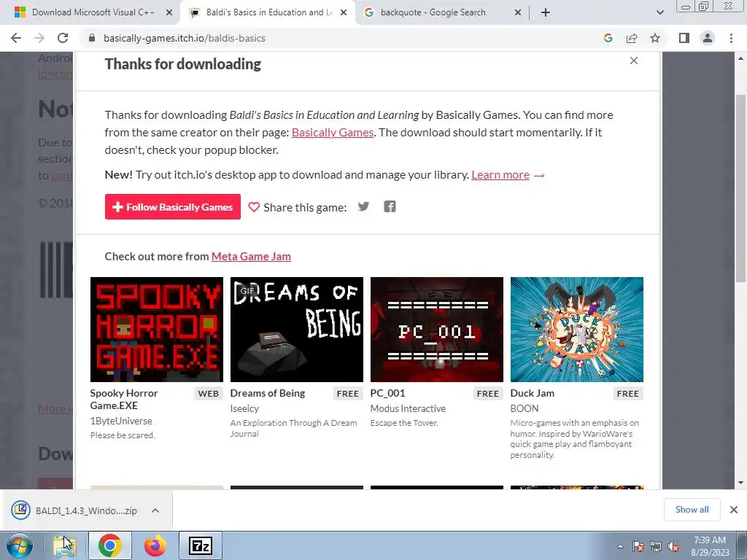Viewport: 747px width, 560px height.
Task: Open a new browser tab
Action: pos(546,12)
